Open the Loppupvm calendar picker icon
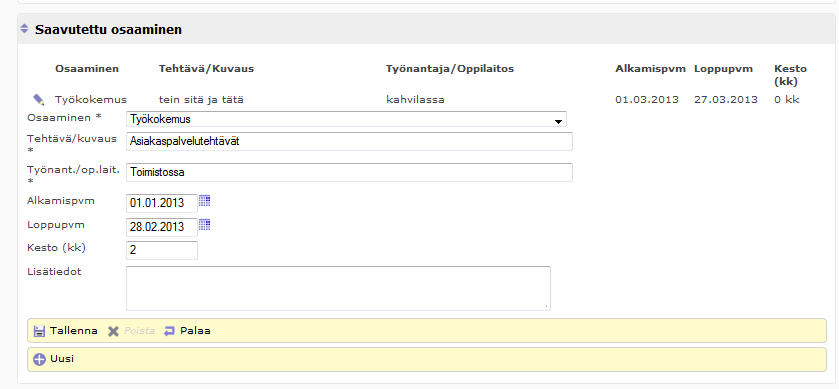 pos(204,224)
